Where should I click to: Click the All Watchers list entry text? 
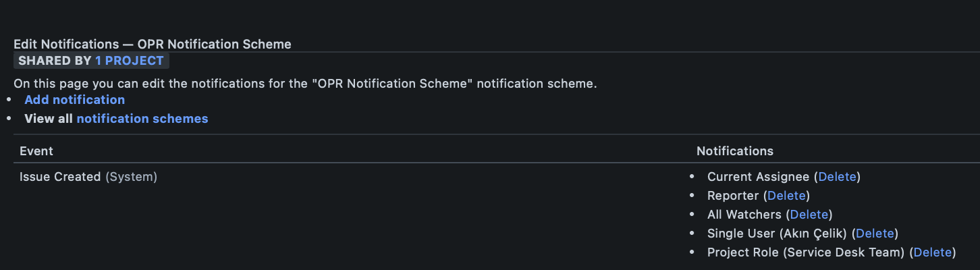744,215
